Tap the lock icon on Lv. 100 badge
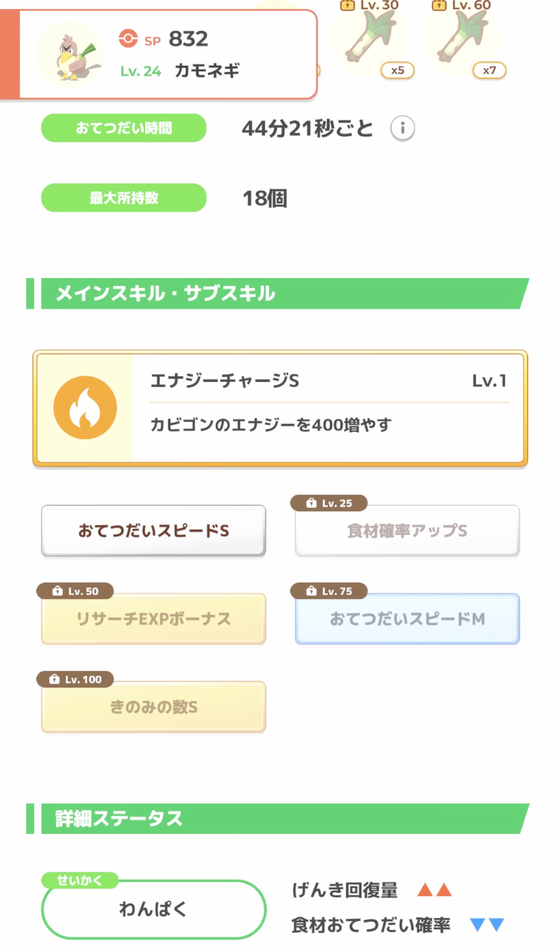 click(54, 679)
